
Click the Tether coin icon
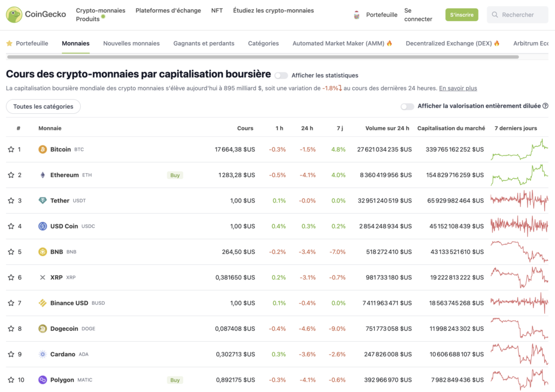[42, 200]
